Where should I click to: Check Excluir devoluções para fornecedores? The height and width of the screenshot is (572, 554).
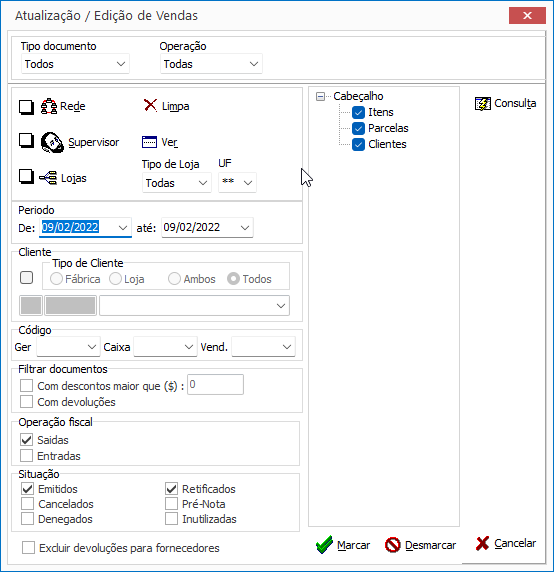tap(28, 548)
